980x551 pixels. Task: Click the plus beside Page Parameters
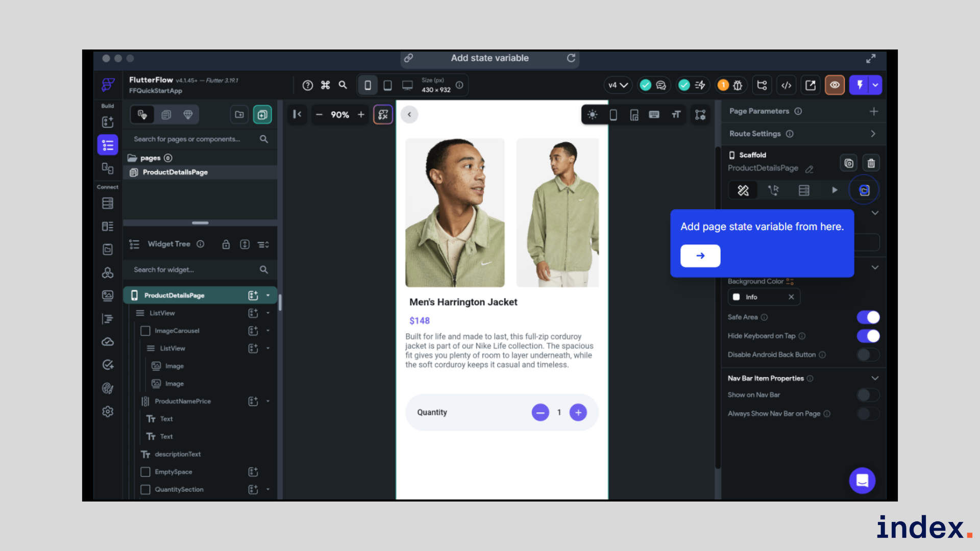click(874, 111)
